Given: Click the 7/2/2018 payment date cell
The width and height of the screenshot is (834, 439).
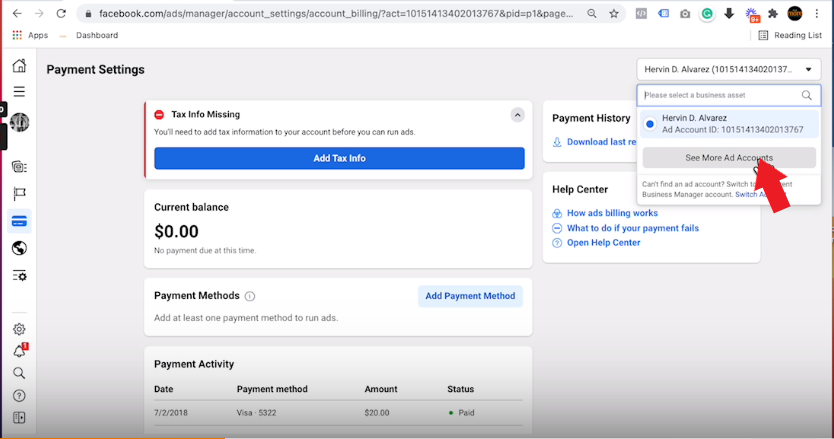Looking at the screenshot, I should pos(171,413).
